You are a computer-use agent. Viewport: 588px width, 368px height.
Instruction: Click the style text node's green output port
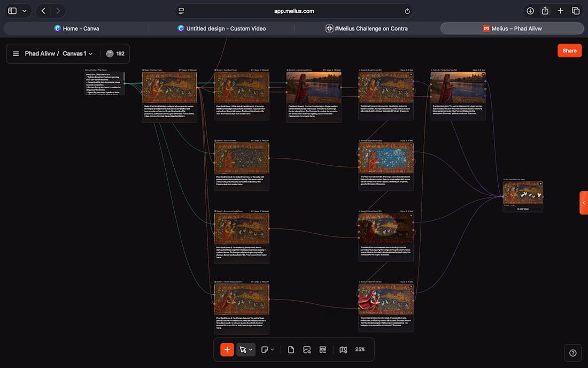(x=125, y=83)
